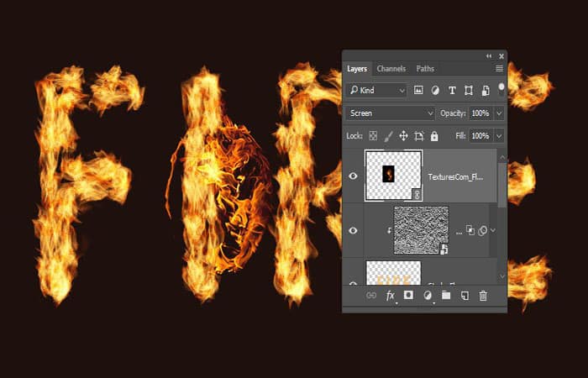Add a layer style with fx icon
Screen dimensions: 588x378
[390, 296]
